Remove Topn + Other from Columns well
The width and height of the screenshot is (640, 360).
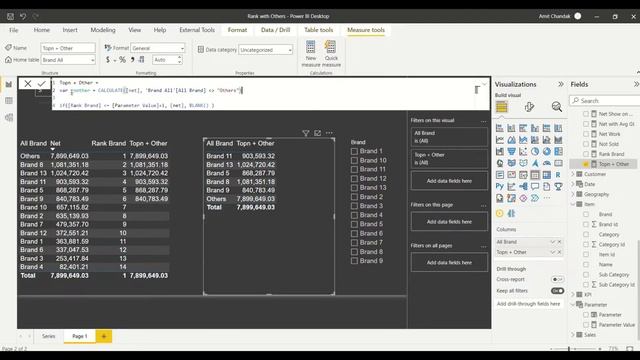click(560, 252)
